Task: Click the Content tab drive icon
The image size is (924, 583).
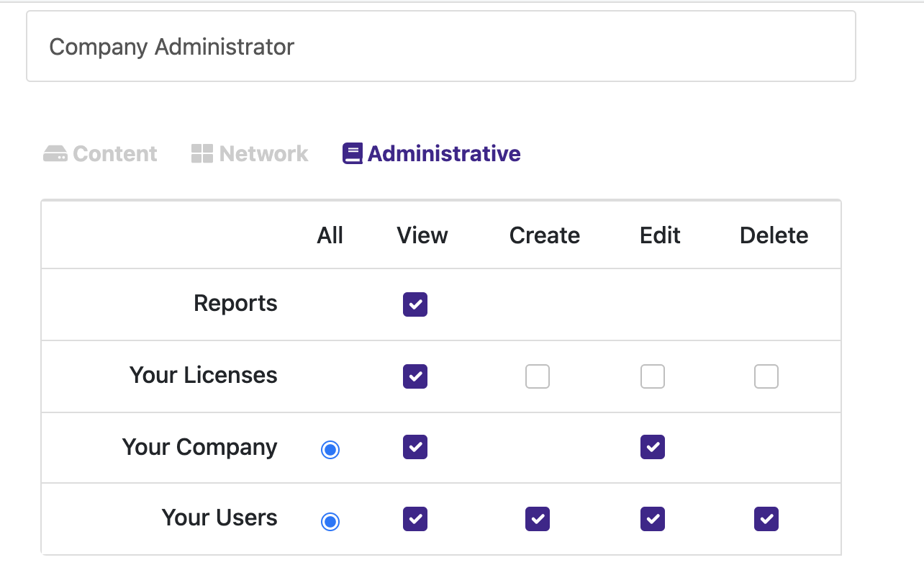Action: 55,154
